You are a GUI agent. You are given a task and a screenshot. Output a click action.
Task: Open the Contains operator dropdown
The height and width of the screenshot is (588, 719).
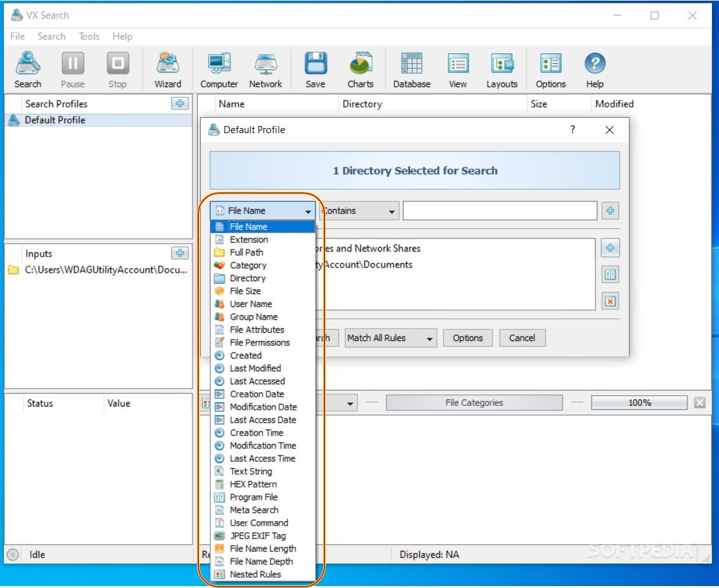tap(359, 211)
